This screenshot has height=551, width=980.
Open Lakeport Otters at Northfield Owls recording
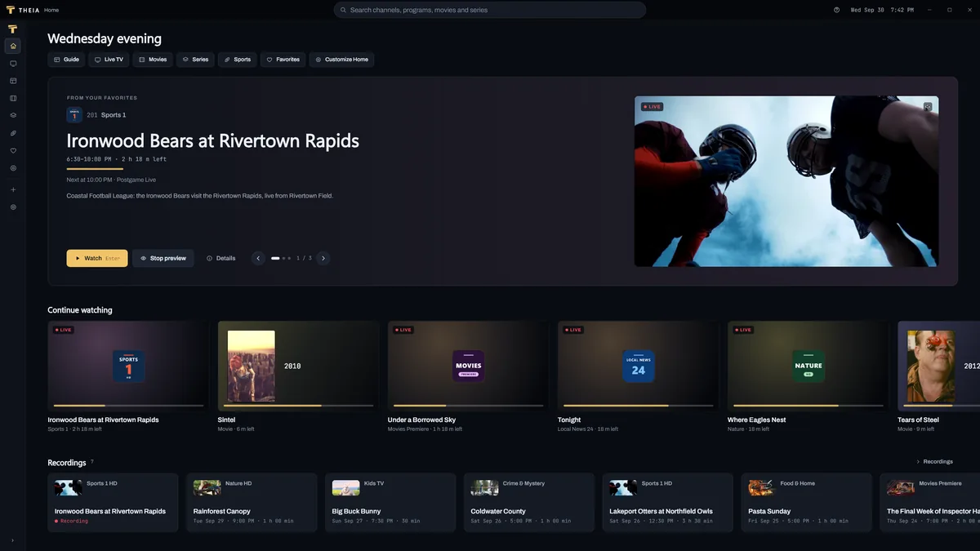coord(668,503)
